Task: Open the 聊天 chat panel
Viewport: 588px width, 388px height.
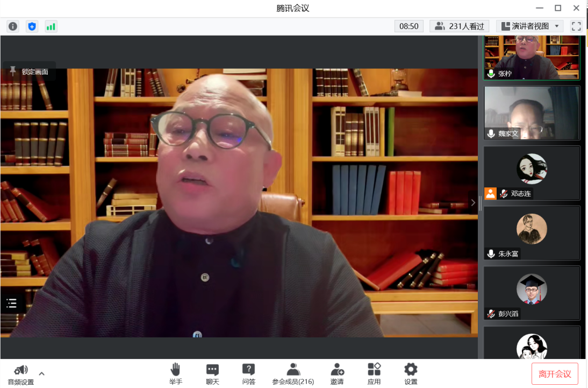Action: pyautogui.click(x=212, y=373)
